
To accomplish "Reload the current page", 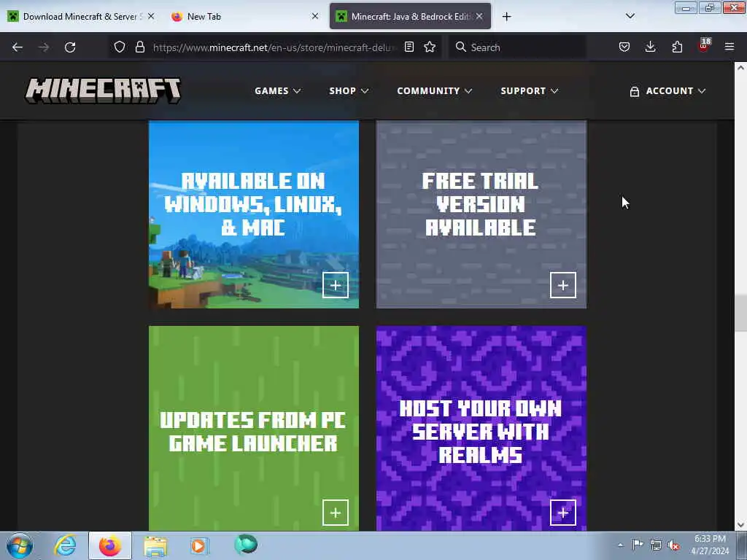I will (70, 47).
